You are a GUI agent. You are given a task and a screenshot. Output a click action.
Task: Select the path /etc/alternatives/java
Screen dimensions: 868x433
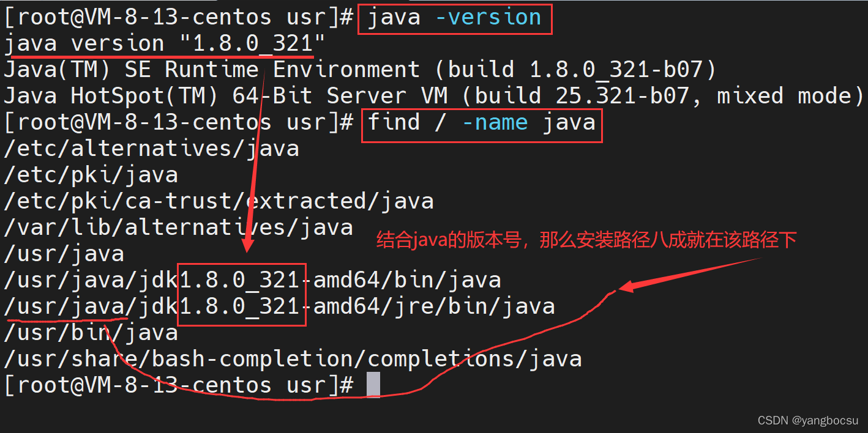click(151, 149)
